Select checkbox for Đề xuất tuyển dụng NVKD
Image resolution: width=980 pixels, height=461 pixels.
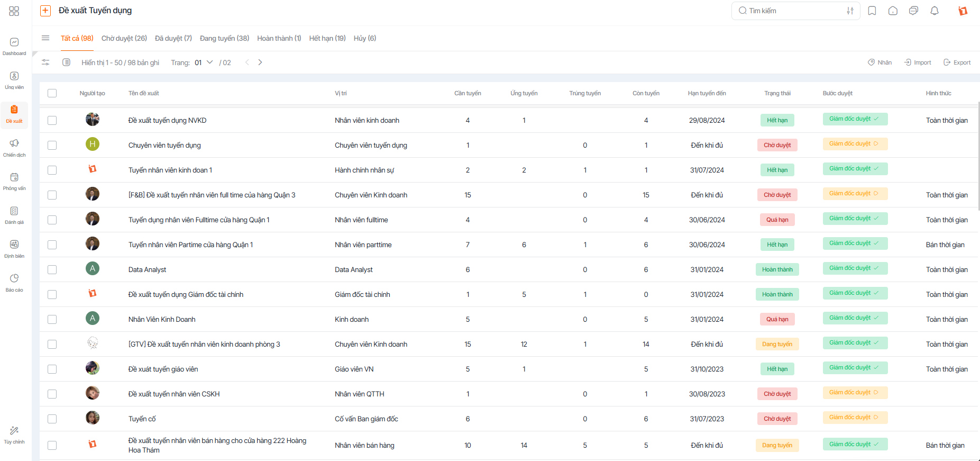(52, 120)
